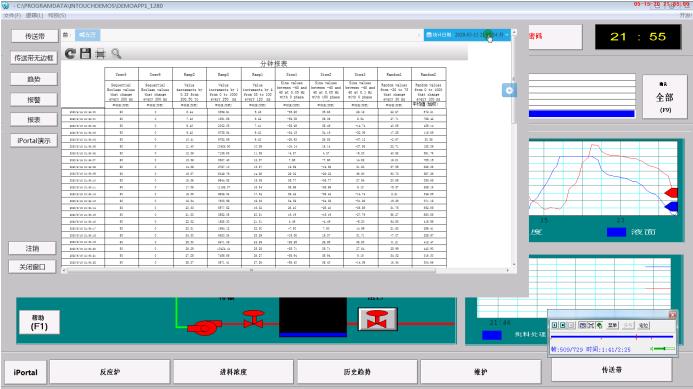
Task: Click the blue playback progress bar in the recorder
Action: [x=612, y=337]
